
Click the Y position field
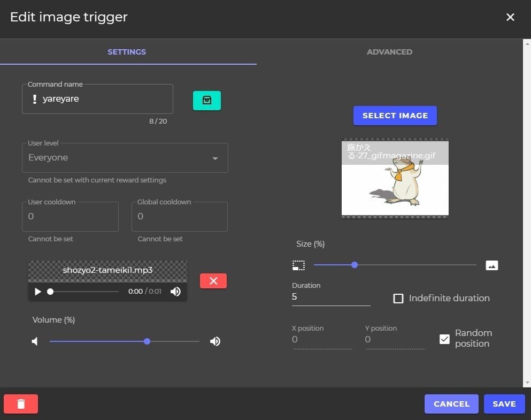click(x=395, y=339)
